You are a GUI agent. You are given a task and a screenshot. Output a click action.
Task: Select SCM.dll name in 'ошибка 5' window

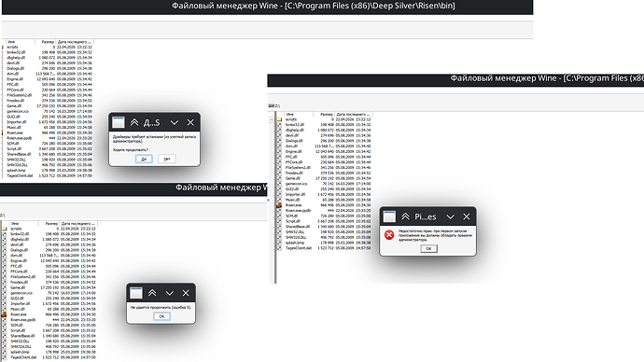click(x=16, y=325)
